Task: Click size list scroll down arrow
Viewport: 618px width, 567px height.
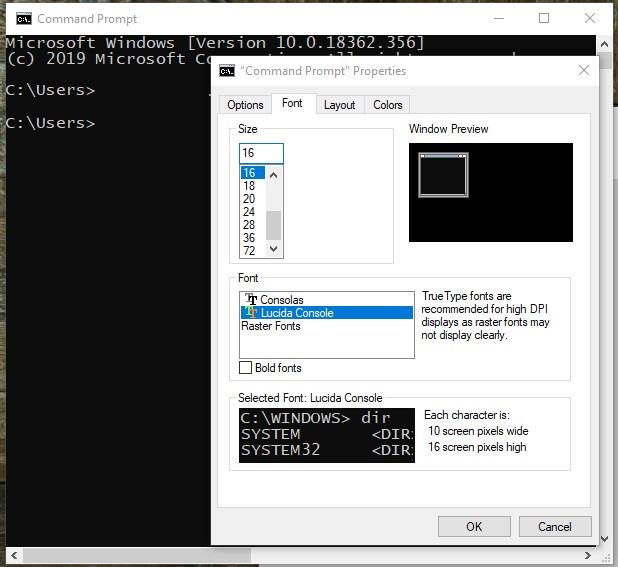Action: [274, 249]
